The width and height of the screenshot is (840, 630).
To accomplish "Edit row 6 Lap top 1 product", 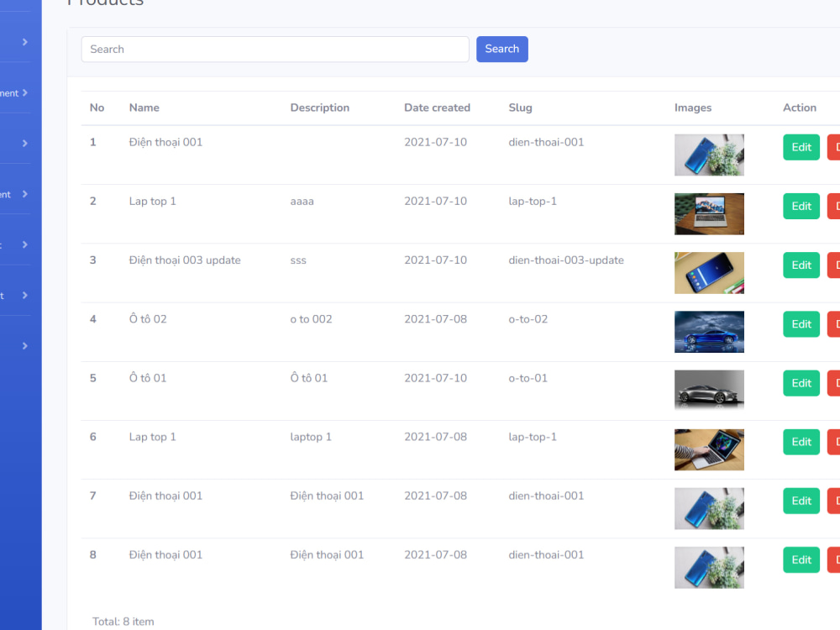I will point(801,442).
